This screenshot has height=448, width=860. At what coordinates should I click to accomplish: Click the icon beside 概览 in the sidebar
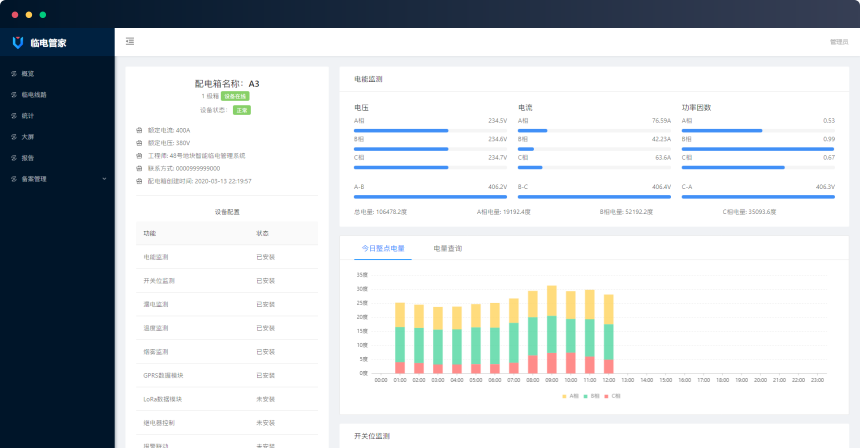(14, 73)
